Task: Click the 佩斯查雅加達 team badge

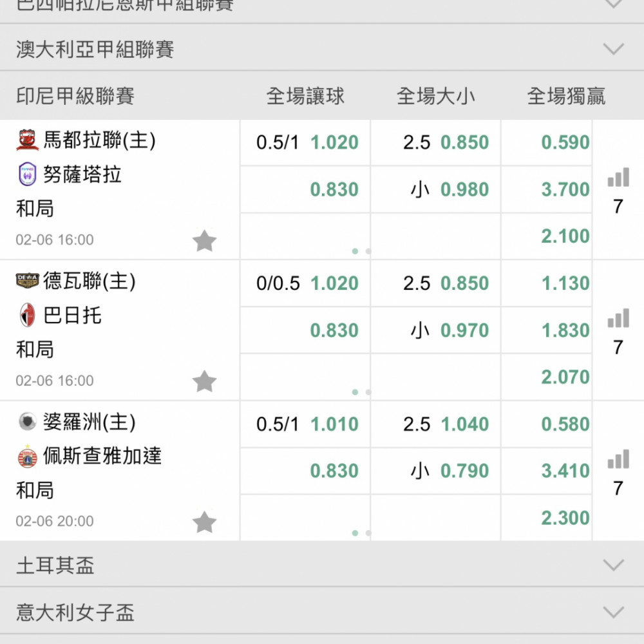Action: [x=28, y=457]
